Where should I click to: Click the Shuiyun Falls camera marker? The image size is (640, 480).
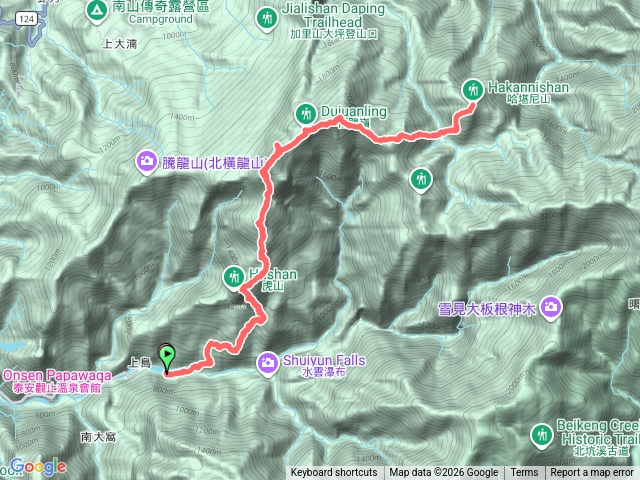(268, 363)
